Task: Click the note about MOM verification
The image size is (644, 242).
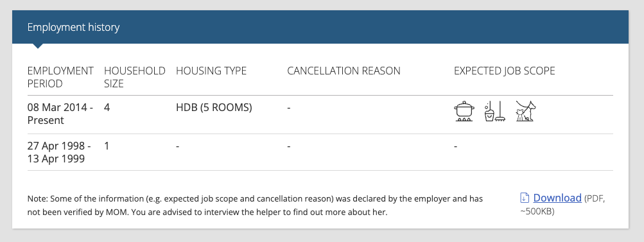Action: tap(255, 206)
